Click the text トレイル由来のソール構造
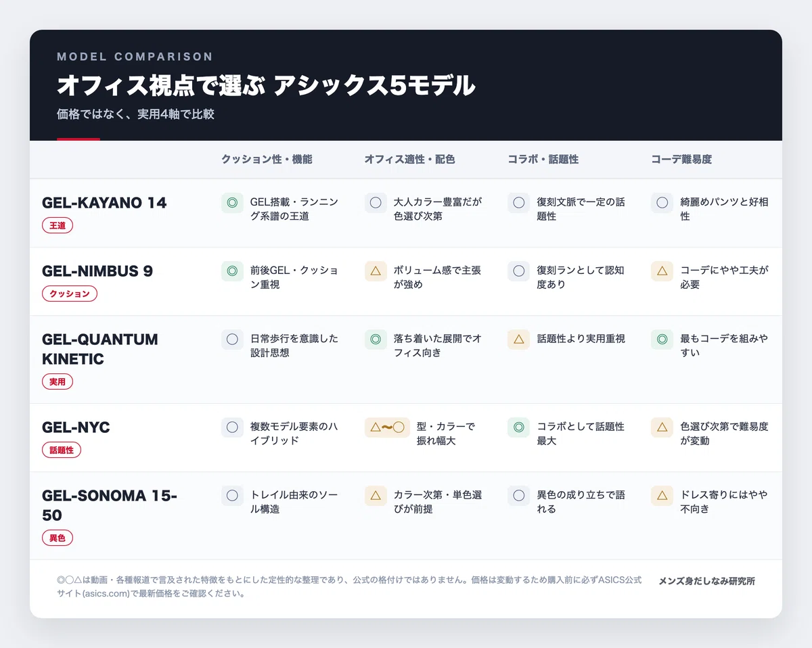Screen dimensions: 812x648 [x=294, y=502]
